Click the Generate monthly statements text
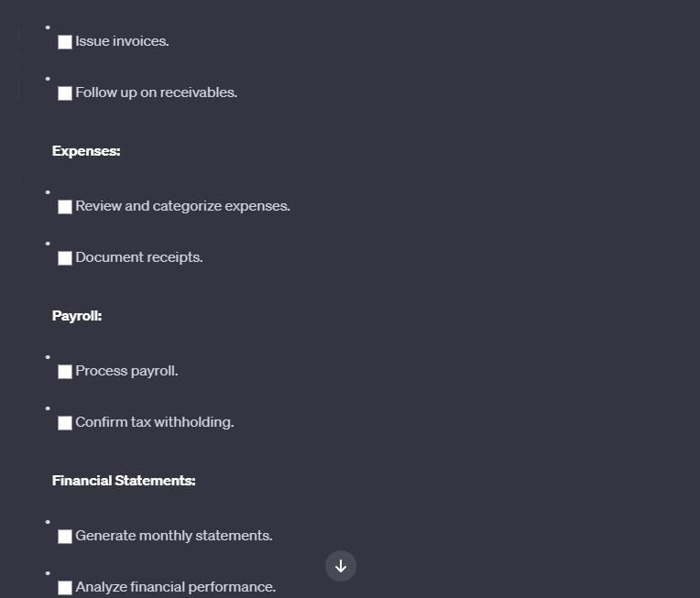Image resolution: width=700 pixels, height=598 pixels. [174, 536]
